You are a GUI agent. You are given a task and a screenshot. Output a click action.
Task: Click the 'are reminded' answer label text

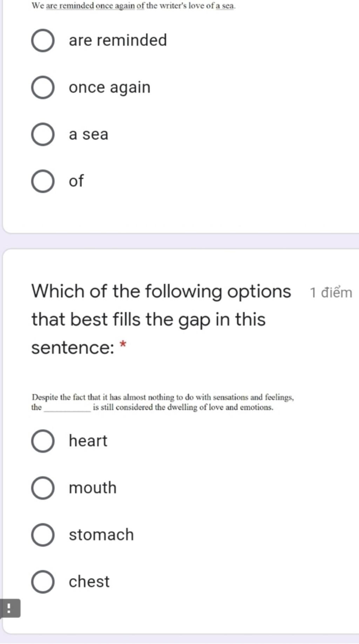click(x=118, y=40)
